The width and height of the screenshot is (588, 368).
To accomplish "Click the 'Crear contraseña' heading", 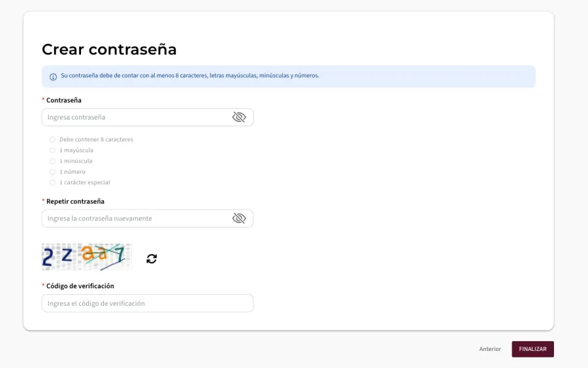I will tap(109, 50).
